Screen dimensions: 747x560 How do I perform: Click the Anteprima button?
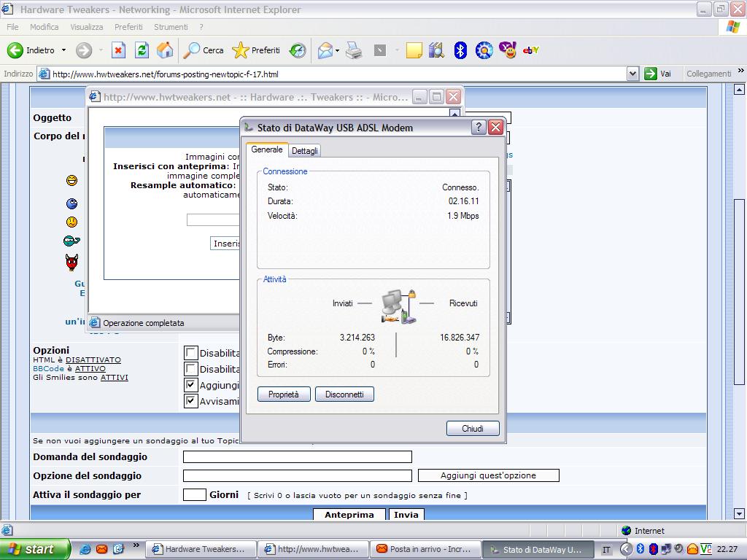(349, 514)
